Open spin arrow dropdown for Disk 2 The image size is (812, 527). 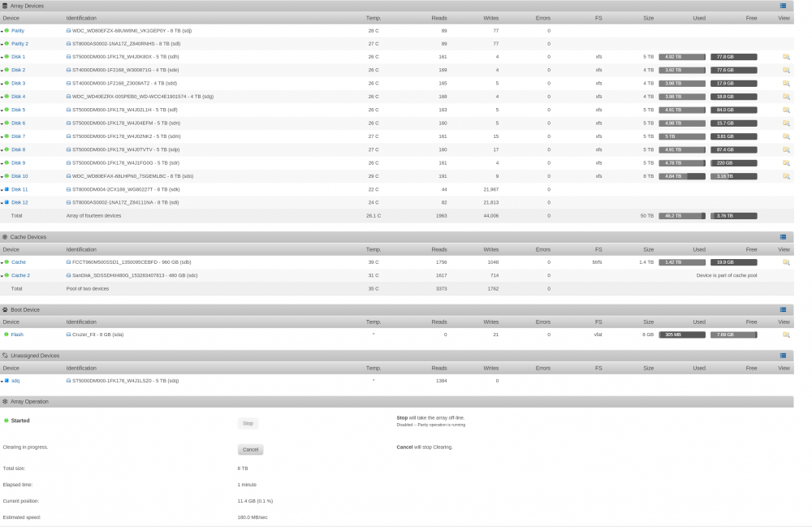point(2,71)
